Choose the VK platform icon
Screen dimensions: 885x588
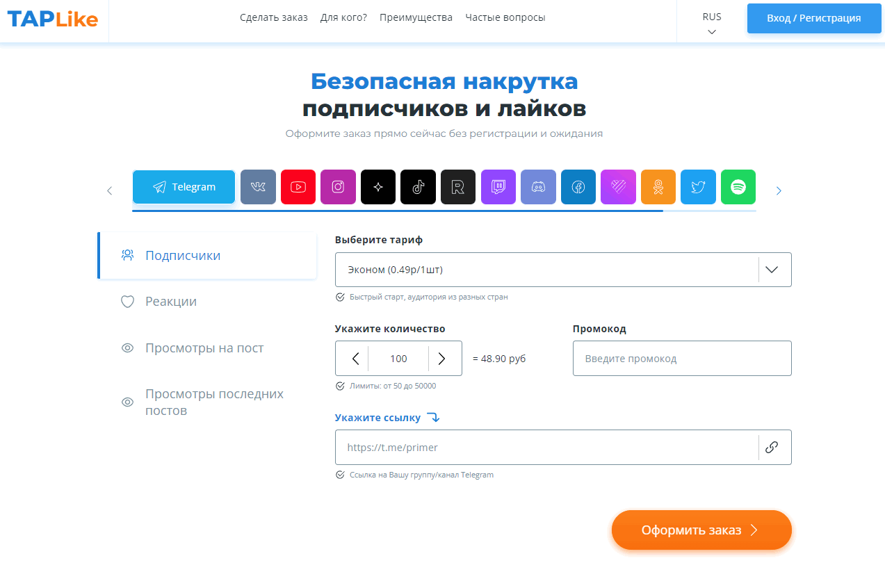[x=258, y=187]
